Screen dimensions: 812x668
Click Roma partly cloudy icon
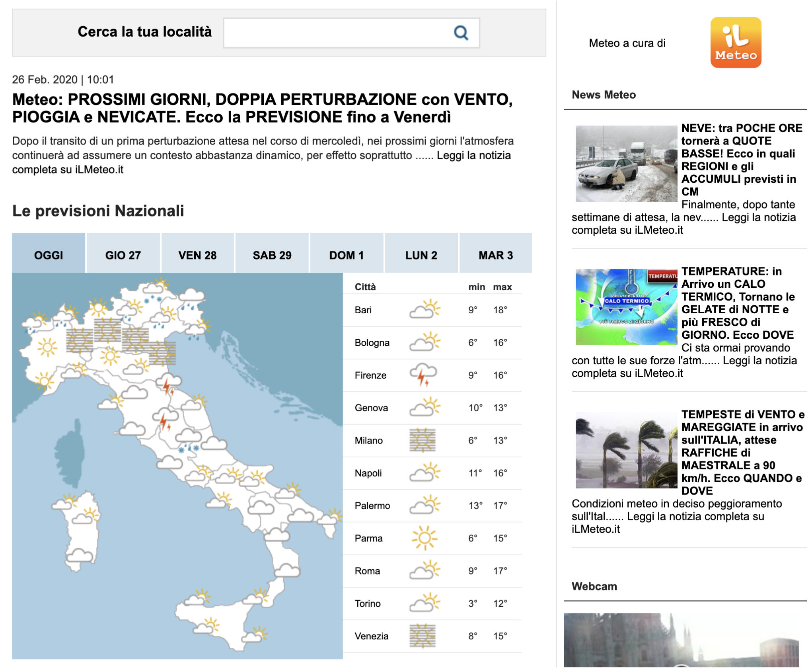click(424, 571)
